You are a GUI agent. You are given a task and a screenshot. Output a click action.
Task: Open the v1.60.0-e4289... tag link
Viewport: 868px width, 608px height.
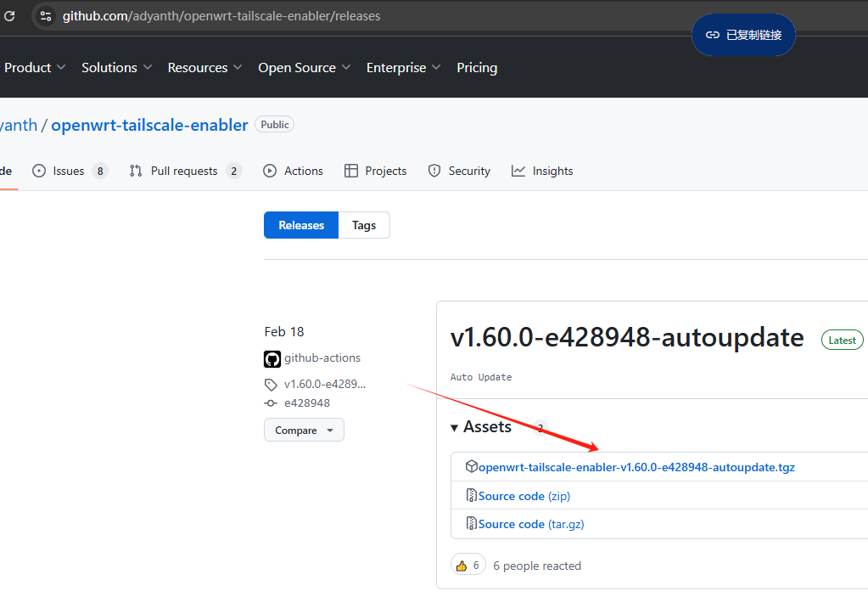click(x=325, y=384)
